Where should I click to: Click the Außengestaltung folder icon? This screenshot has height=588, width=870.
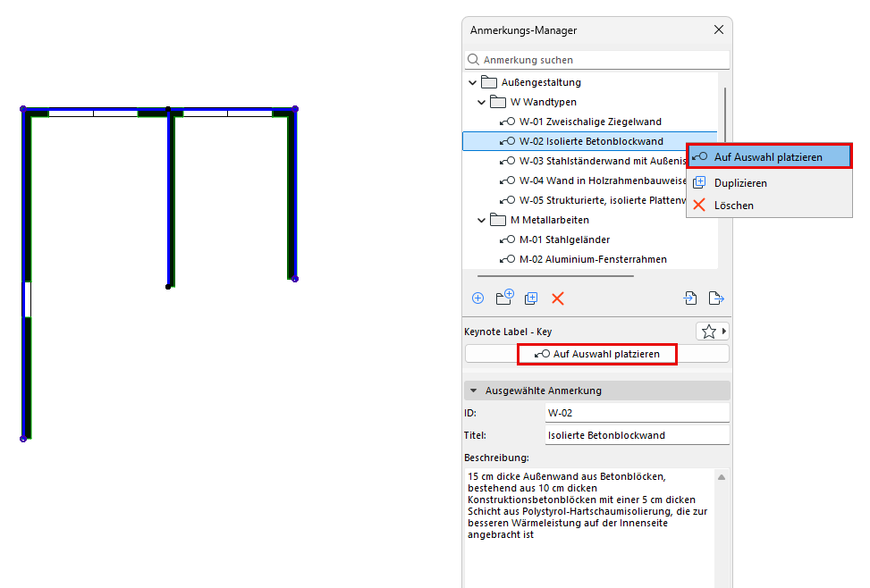point(489,82)
